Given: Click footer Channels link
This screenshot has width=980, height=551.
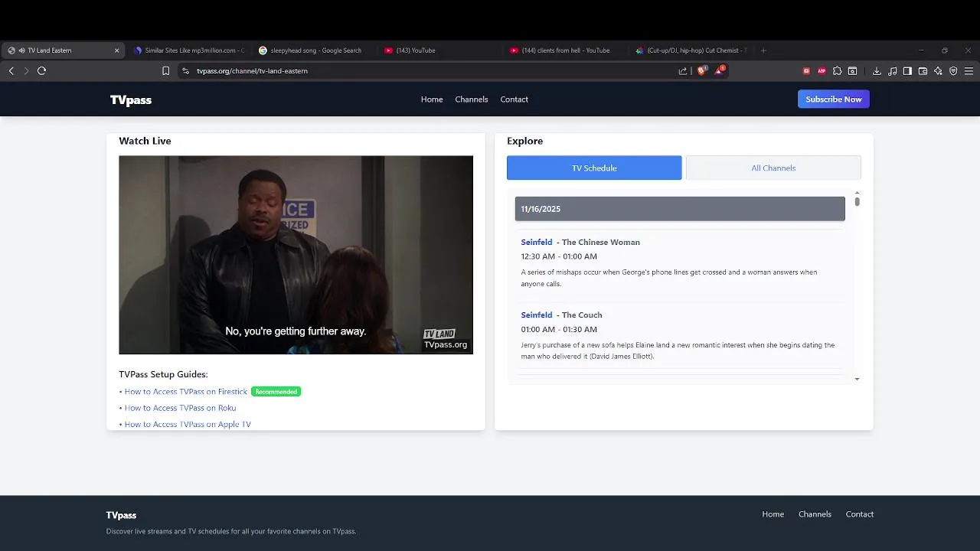Looking at the screenshot, I should [815, 514].
